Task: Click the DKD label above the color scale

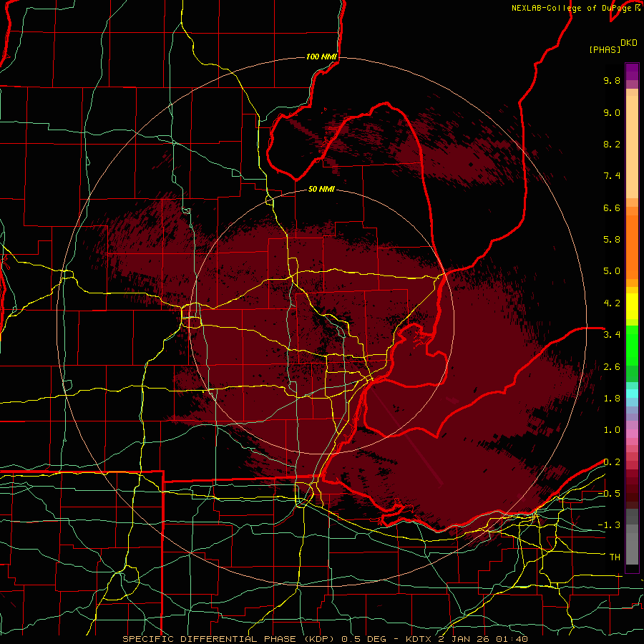Action: pos(628,43)
